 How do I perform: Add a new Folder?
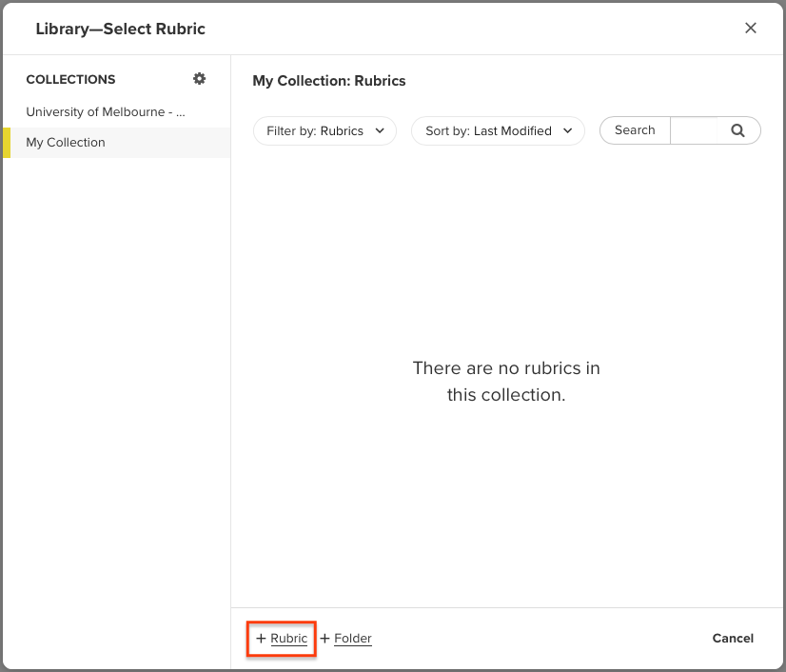point(345,639)
